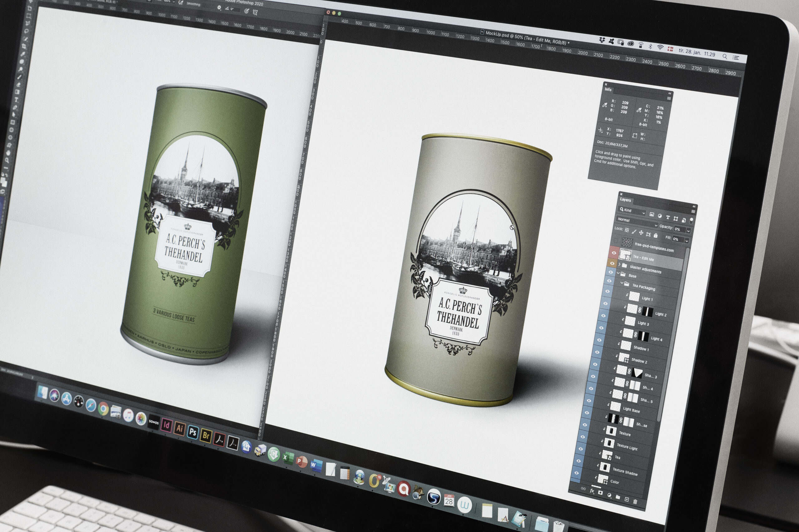
Task: Click the Wi-Fi status menu
Action: point(660,48)
